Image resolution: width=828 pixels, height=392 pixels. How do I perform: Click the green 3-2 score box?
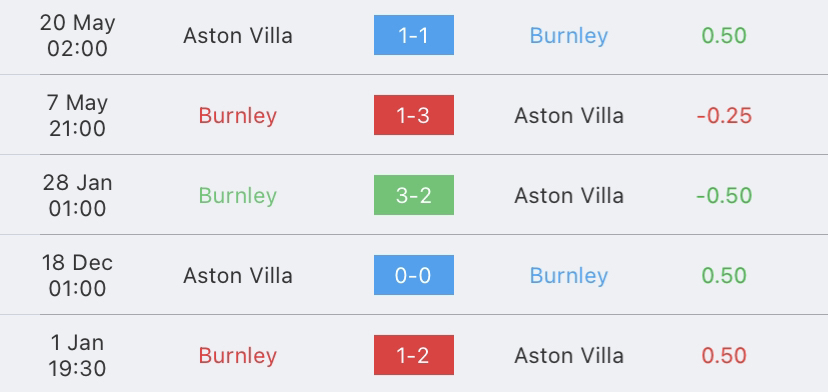tap(413, 195)
